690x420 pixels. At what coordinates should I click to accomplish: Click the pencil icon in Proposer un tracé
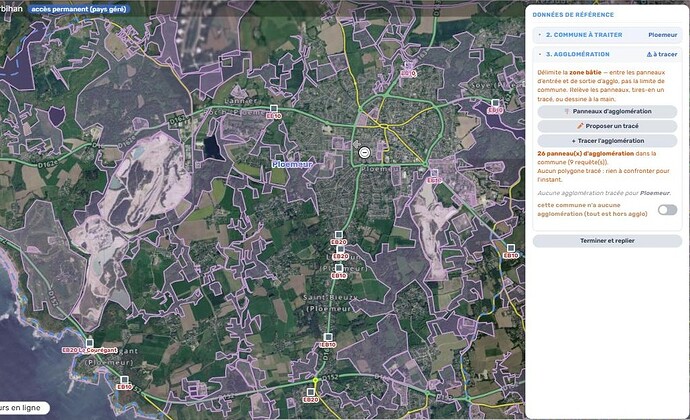point(580,126)
